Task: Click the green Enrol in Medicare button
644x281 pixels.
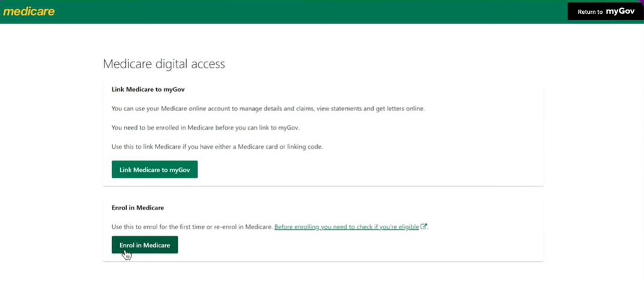Action: tap(145, 245)
